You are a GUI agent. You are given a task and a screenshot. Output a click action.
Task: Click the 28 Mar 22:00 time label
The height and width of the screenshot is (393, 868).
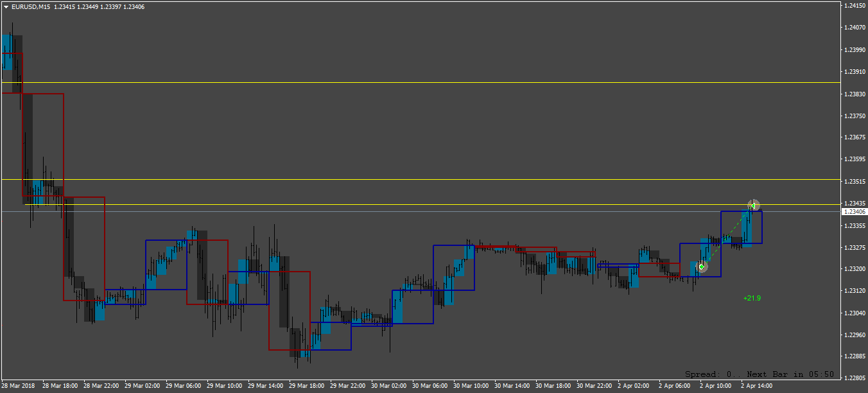click(x=101, y=386)
